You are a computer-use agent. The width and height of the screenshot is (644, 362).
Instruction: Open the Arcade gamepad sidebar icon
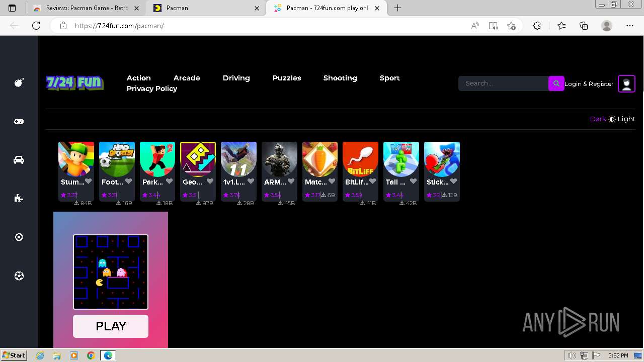19,121
